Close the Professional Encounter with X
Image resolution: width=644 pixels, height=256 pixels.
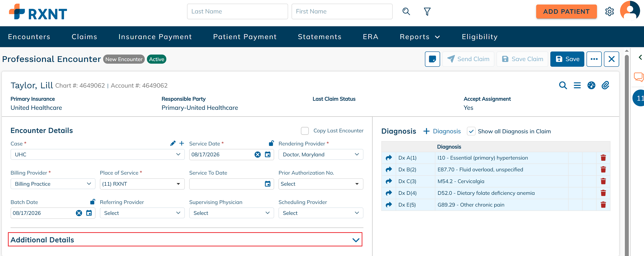[x=611, y=59]
